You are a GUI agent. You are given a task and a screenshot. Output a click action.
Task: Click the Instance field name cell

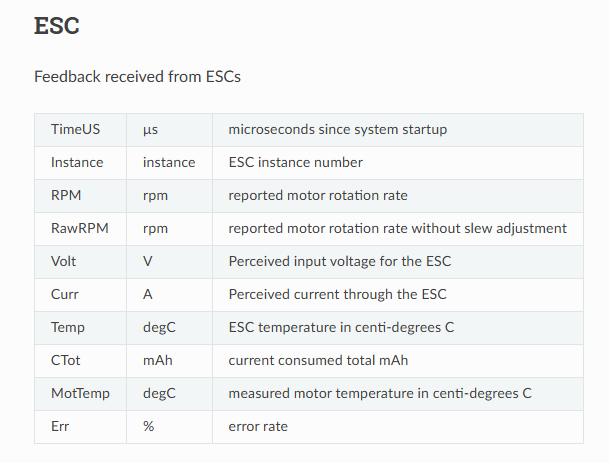tap(80, 163)
